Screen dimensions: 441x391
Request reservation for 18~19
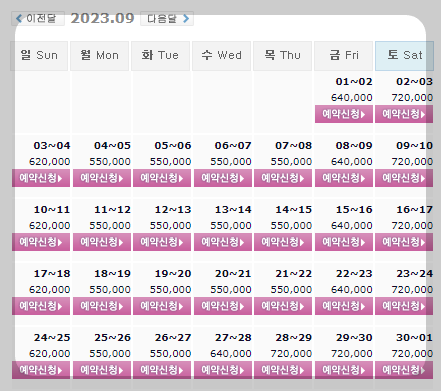[102, 306]
